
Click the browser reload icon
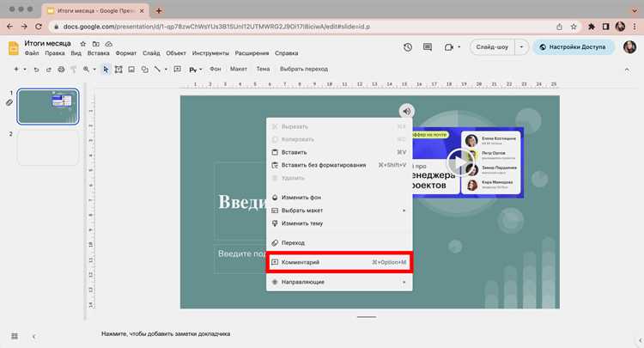pyautogui.click(x=39, y=27)
